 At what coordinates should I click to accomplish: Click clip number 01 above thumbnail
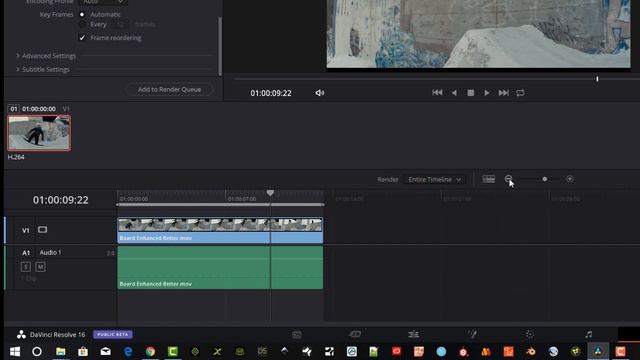14,109
